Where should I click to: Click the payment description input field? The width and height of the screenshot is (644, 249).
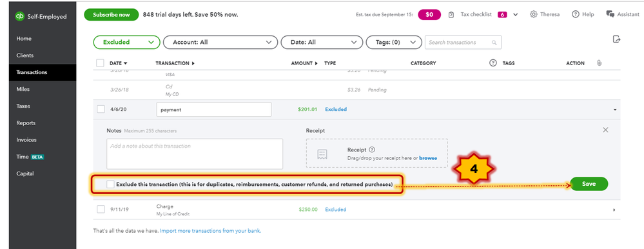point(214,110)
